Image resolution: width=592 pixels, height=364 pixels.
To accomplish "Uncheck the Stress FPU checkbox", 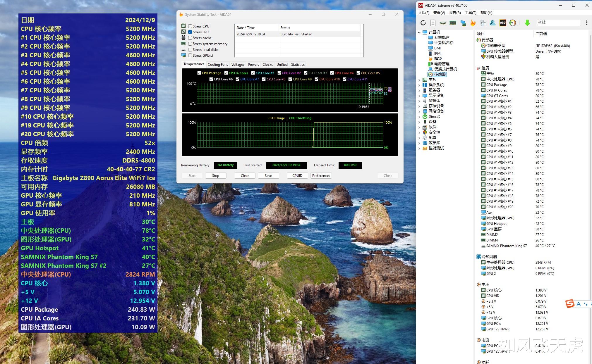I will (x=190, y=32).
